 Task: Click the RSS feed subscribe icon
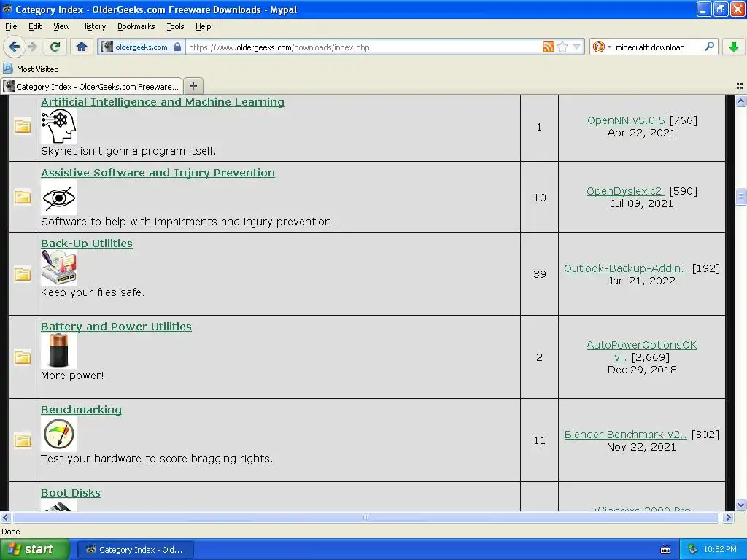[x=549, y=47]
